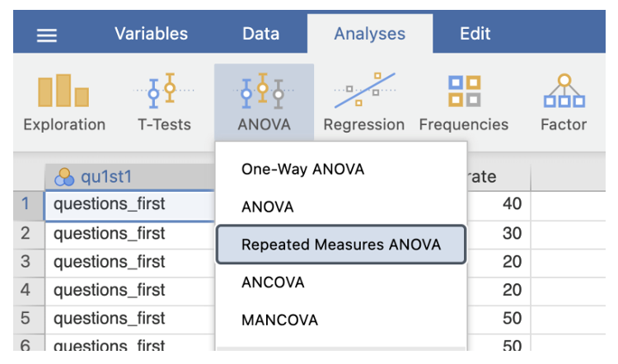Screen dimensions: 618x364
Task: Choose Repeated Measures ANOVA
Action: [x=340, y=245]
